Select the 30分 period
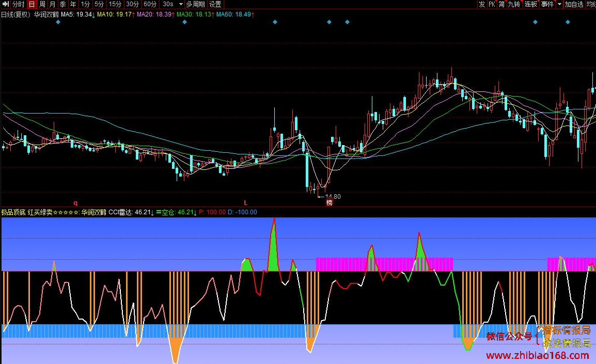 tap(132, 4)
